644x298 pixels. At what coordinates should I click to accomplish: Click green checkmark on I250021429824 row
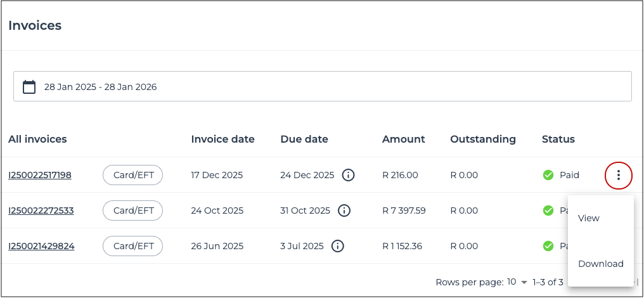(548, 246)
